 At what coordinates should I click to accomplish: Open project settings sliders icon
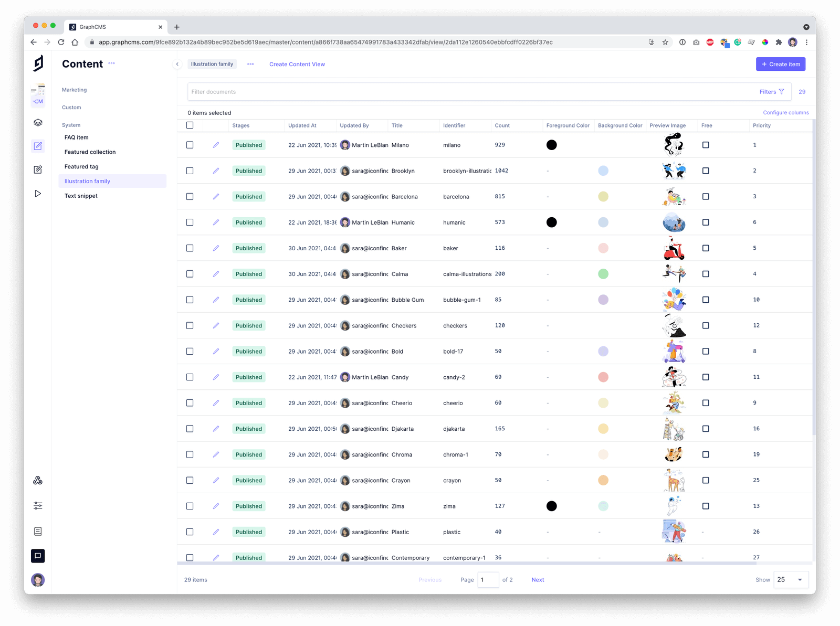coord(38,506)
